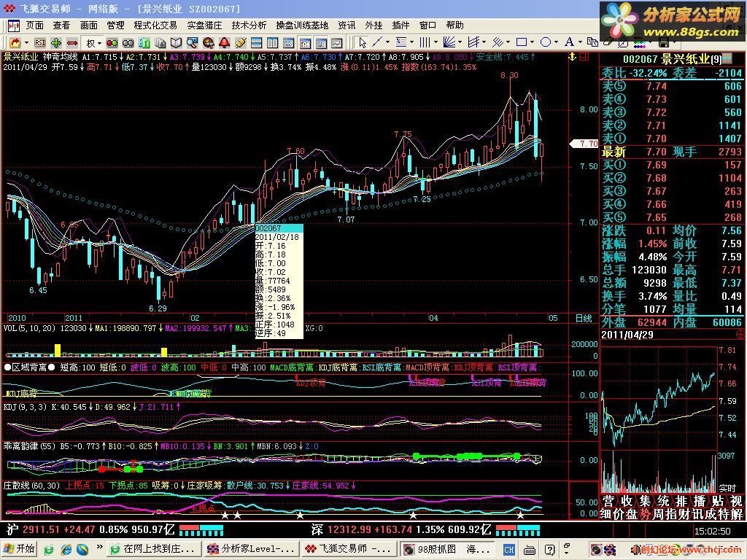Image resolution: width=747 pixels, height=560 pixels.
Task: Click the wizard character toolbar icon
Action: [208, 43]
